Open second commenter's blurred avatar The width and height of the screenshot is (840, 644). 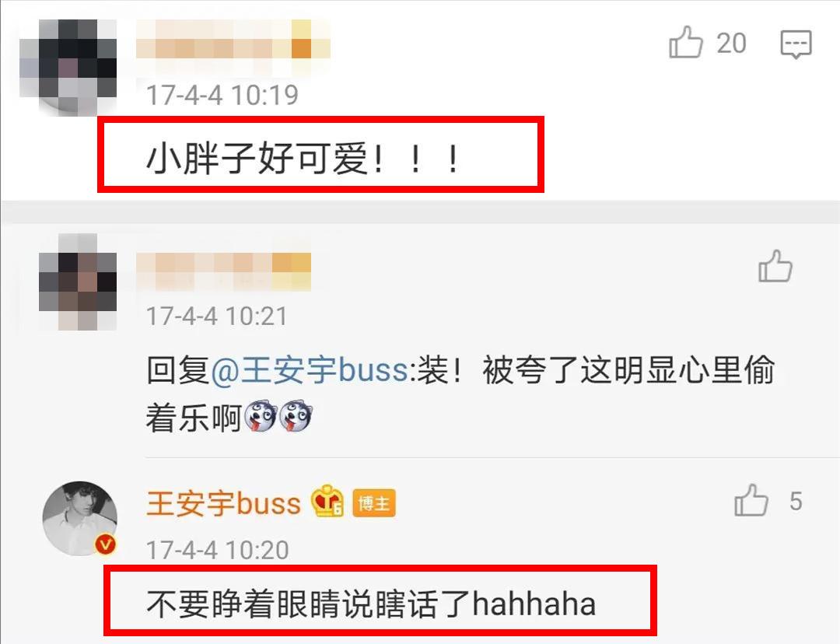[x=78, y=282]
